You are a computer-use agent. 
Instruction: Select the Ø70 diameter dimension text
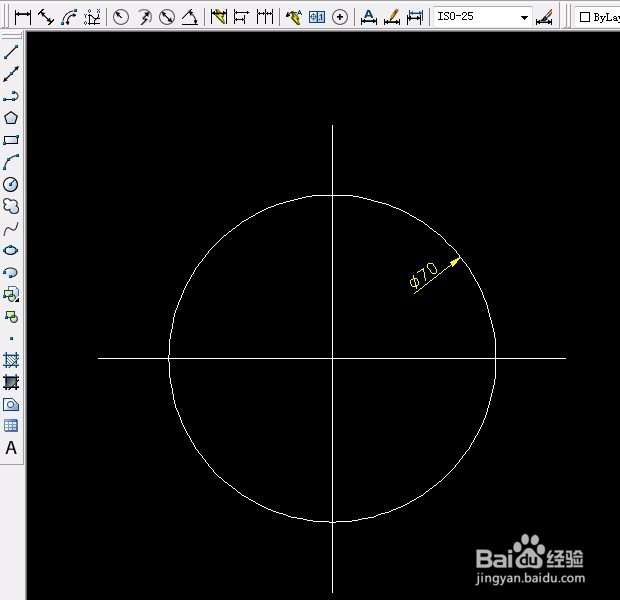click(x=423, y=274)
